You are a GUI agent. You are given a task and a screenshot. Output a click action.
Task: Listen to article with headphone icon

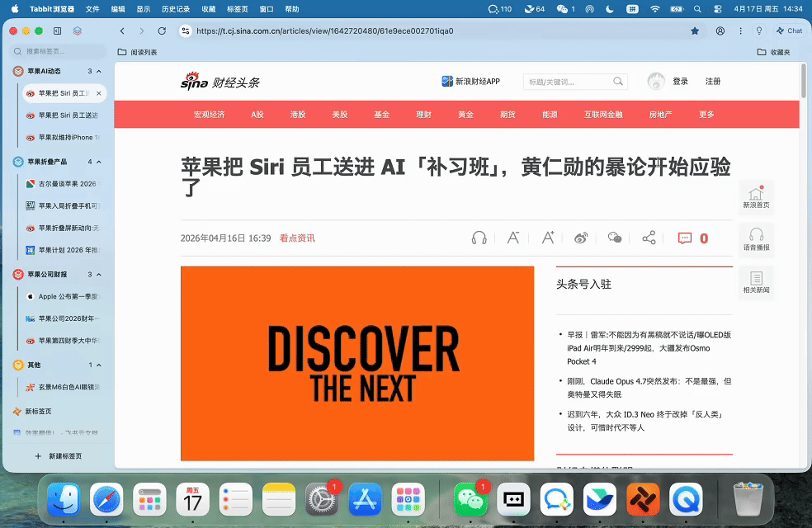click(479, 238)
